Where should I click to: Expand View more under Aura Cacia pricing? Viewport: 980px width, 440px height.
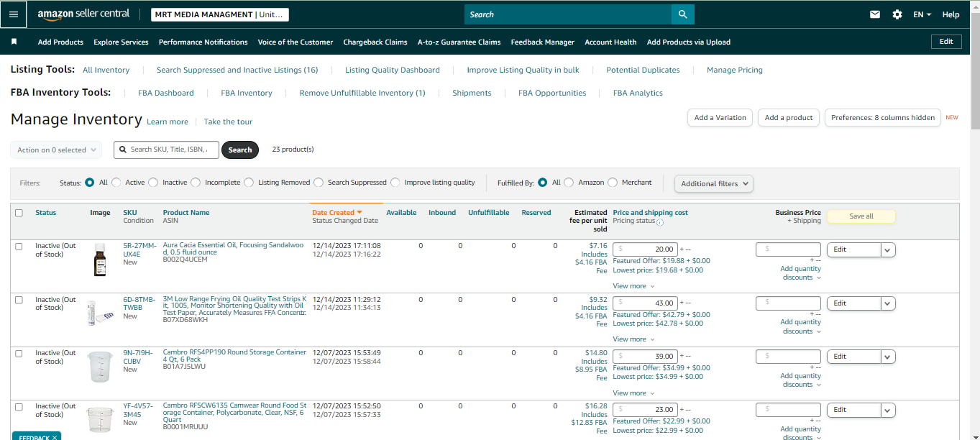click(633, 286)
